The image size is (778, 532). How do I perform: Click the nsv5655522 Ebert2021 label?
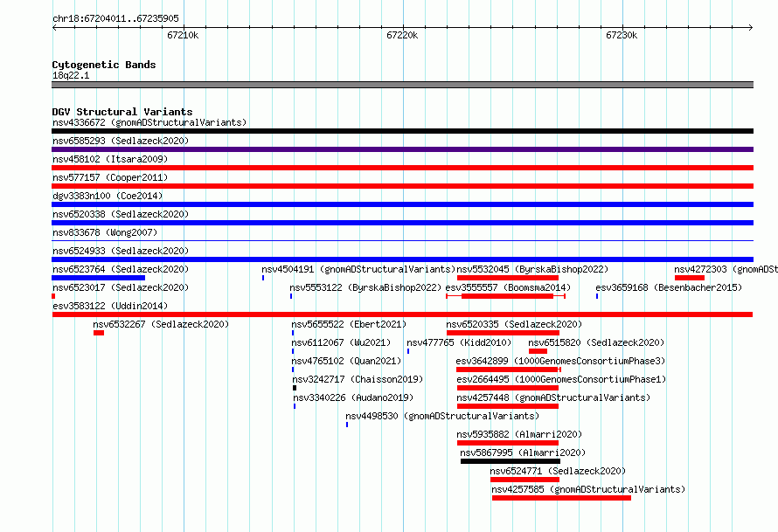click(x=349, y=324)
